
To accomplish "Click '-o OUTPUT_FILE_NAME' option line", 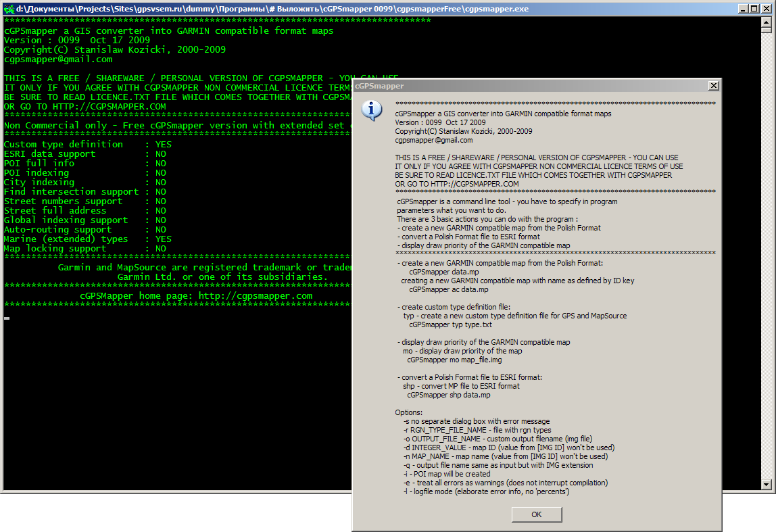I will (498, 439).
